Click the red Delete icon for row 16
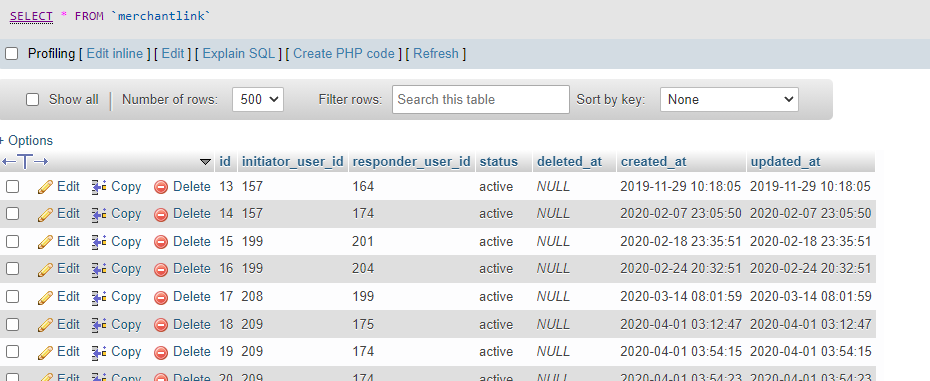Screen dimensions: 930x381 pos(161,270)
